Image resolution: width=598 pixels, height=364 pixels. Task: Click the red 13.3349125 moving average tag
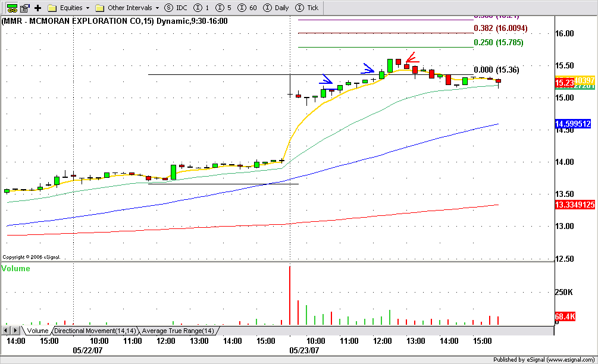(x=575, y=205)
